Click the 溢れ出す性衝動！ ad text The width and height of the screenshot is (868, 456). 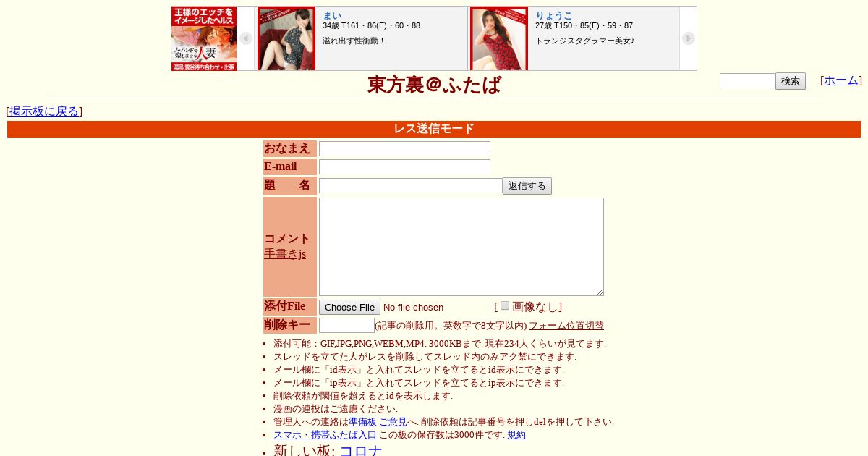(x=354, y=41)
